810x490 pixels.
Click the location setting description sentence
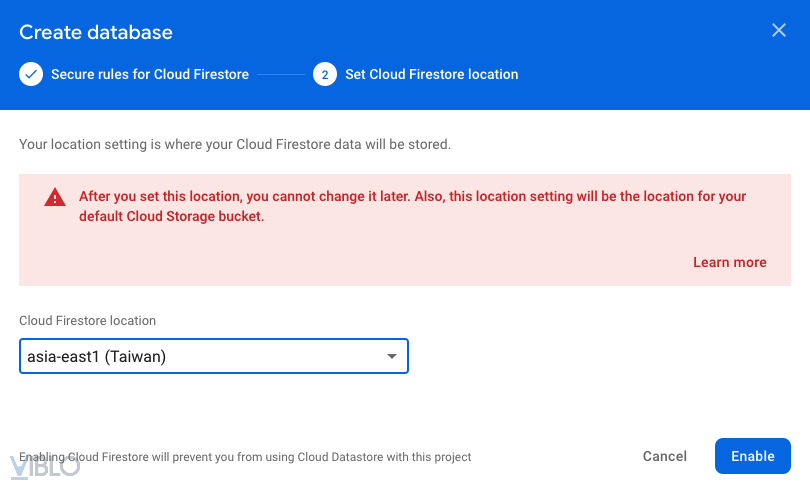[x=235, y=144]
